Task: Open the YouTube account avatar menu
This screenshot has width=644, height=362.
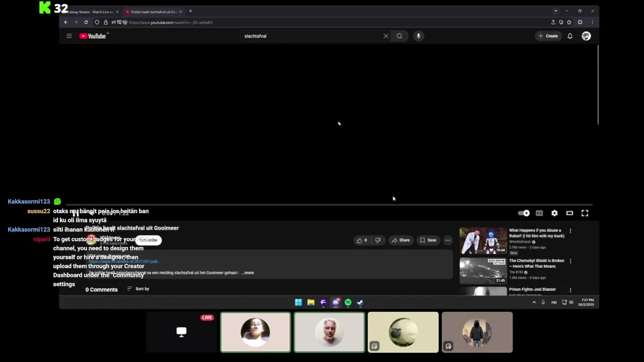Action: pos(586,36)
